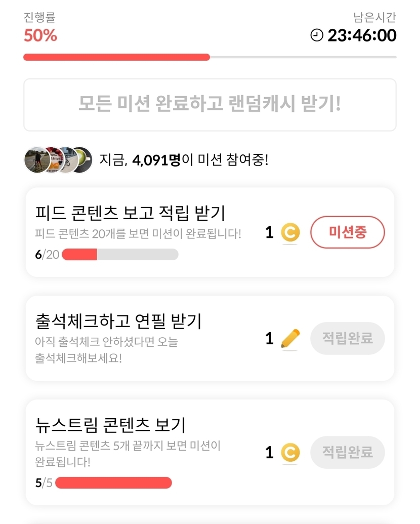
Task: Click the gold coin in 뉴스트림 mission
Action: (x=290, y=453)
